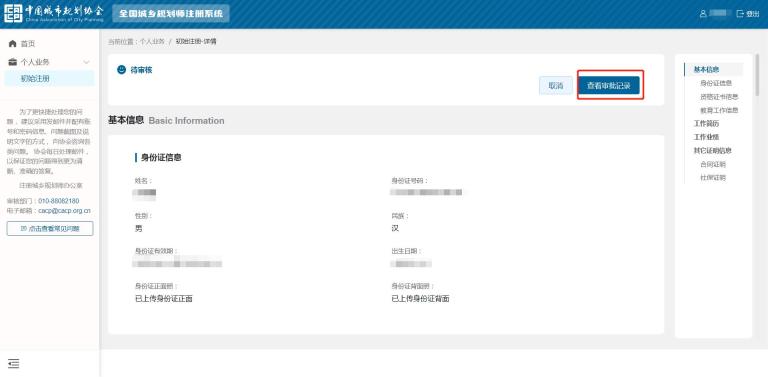Go to 工作简历 section anchor
Image resolution: width=768 pixels, height=377 pixels.
[x=706, y=124]
